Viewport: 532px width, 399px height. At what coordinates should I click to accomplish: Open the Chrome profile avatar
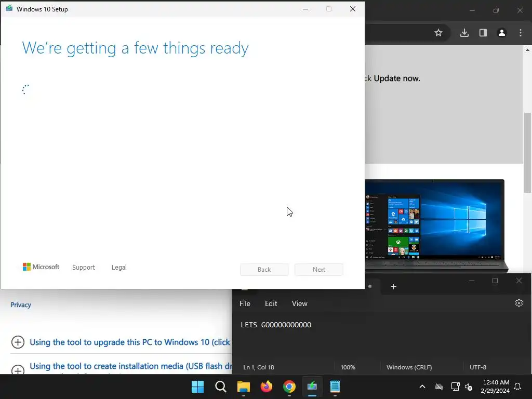click(502, 33)
